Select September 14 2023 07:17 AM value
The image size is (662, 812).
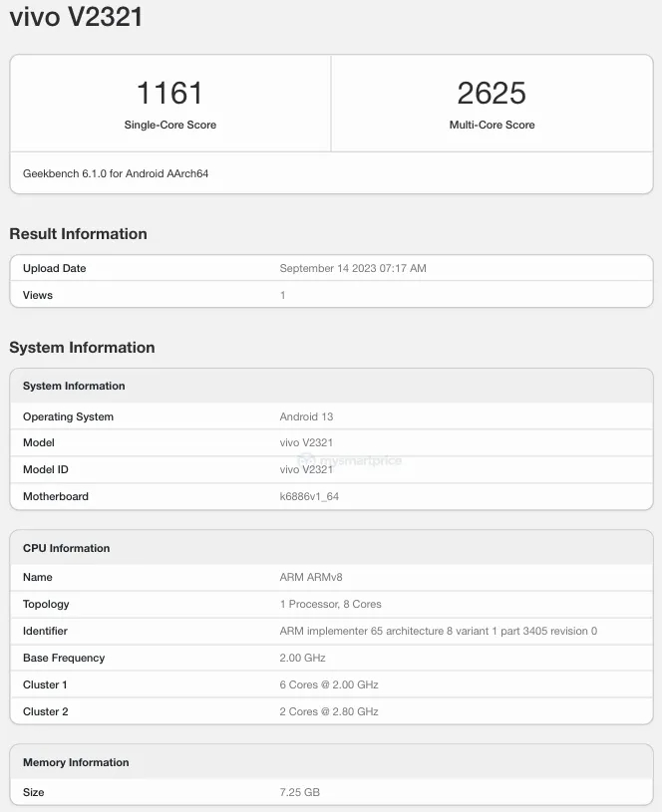(353, 268)
